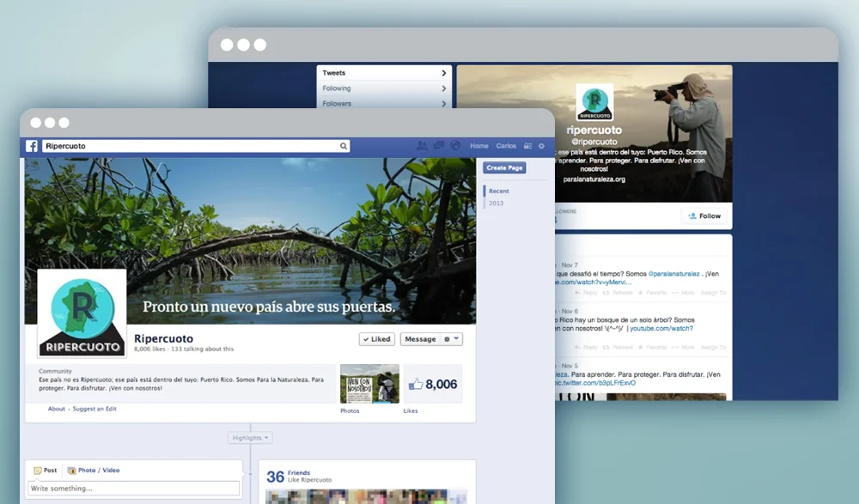Open More options on Nov 6 tweet
Image resolution: width=859 pixels, height=504 pixels.
click(x=683, y=348)
